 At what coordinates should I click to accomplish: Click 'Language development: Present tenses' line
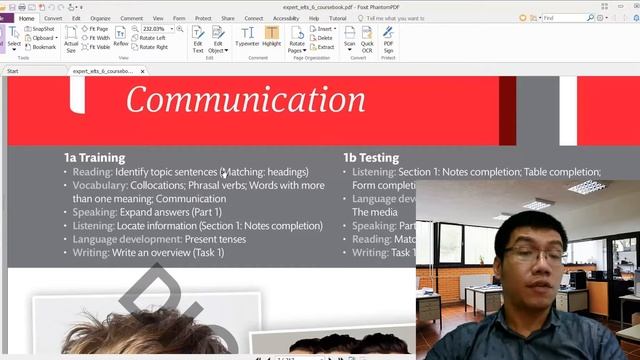pyautogui.click(x=159, y=239)
